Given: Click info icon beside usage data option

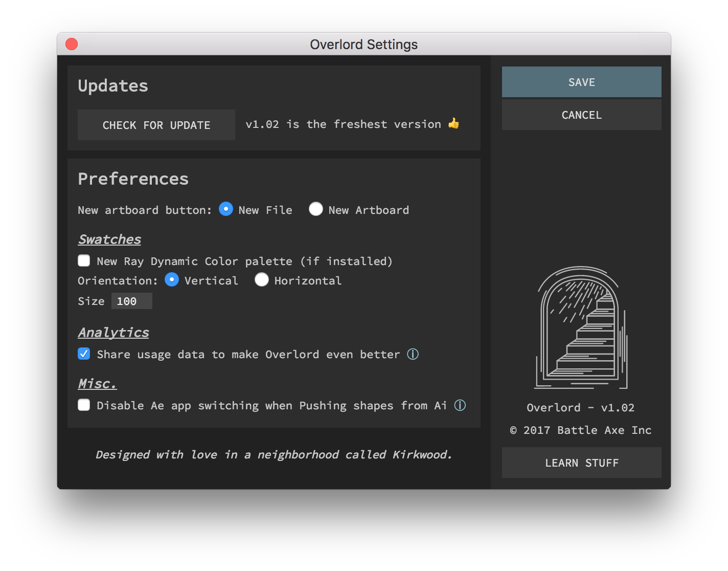Looking at the screenshot, I should click(x=413, y=354).
